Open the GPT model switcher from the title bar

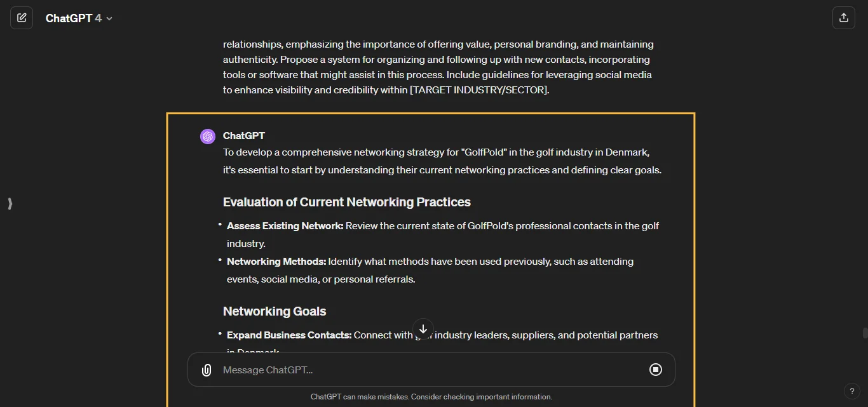[79, 18]
